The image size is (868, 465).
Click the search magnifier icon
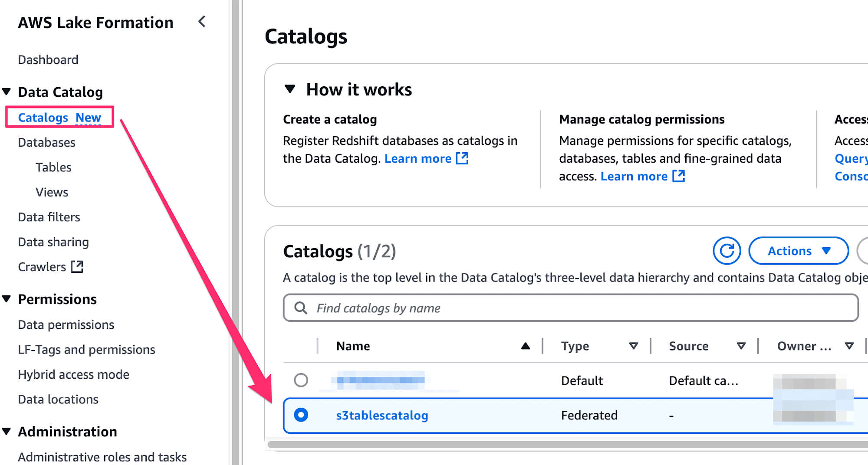click(301, 308)
